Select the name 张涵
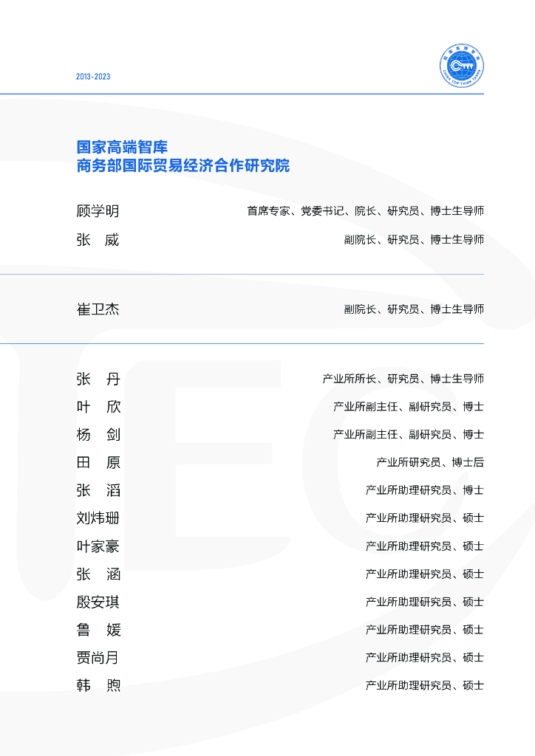 98,574
